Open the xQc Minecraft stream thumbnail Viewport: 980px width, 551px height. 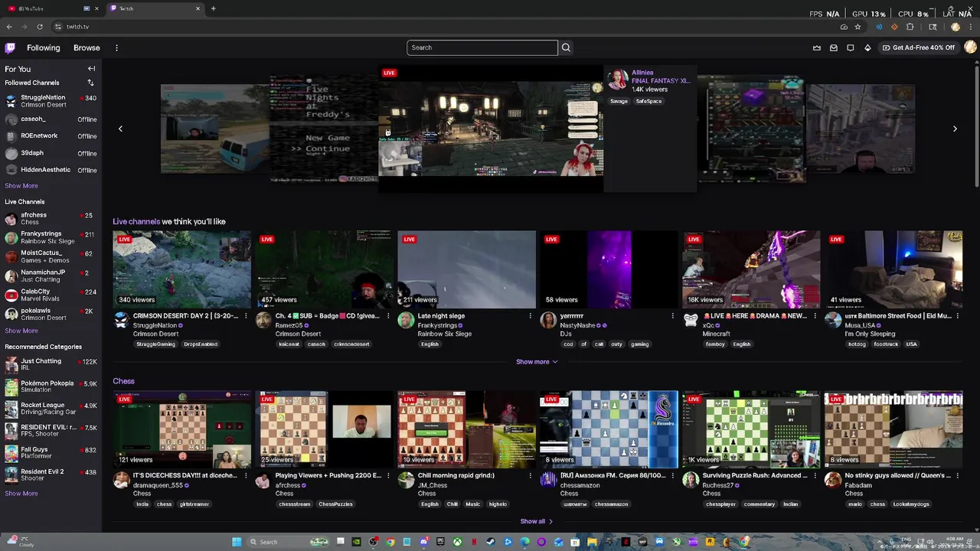click(x=751, y=269)
